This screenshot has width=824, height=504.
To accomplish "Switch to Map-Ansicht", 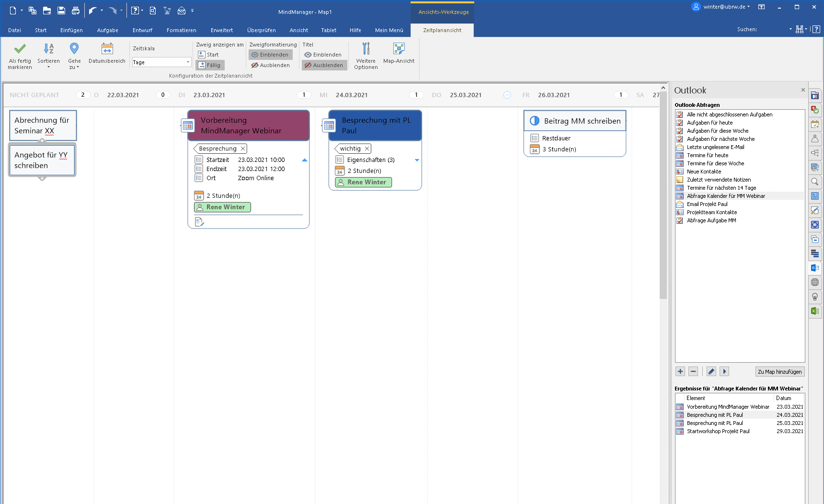I will (x=399, y=53).
